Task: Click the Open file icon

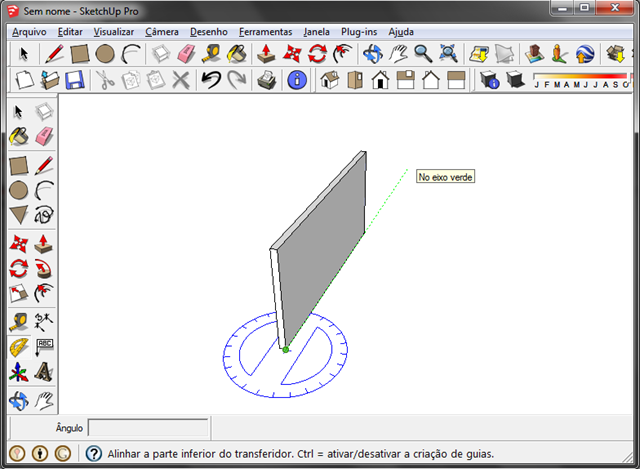Action: click(49, 80)
